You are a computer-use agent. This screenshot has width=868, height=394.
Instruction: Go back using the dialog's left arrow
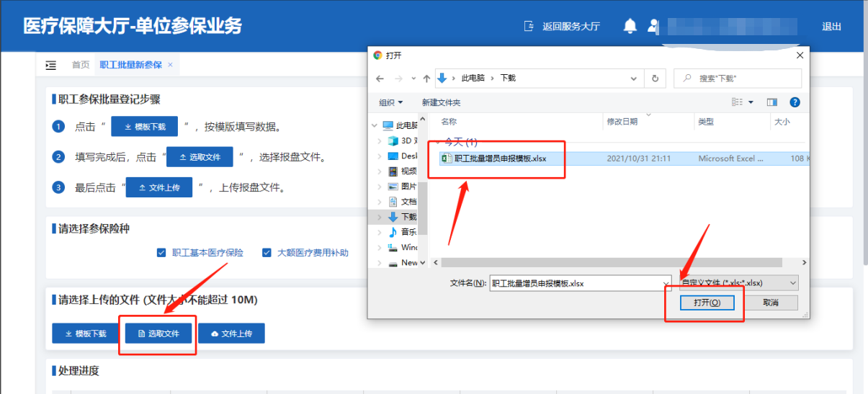[x=380, y=78]
